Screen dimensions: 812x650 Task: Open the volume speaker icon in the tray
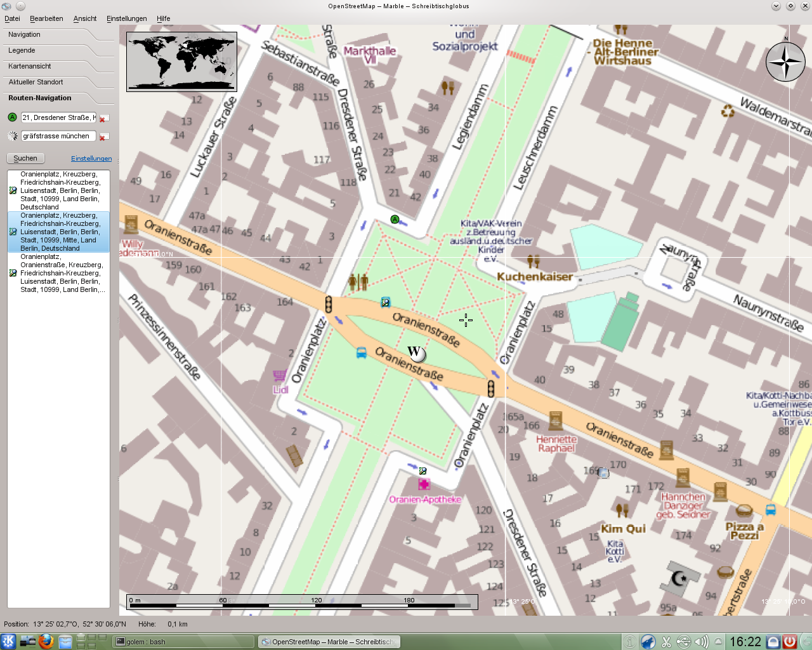coord(700,641)
